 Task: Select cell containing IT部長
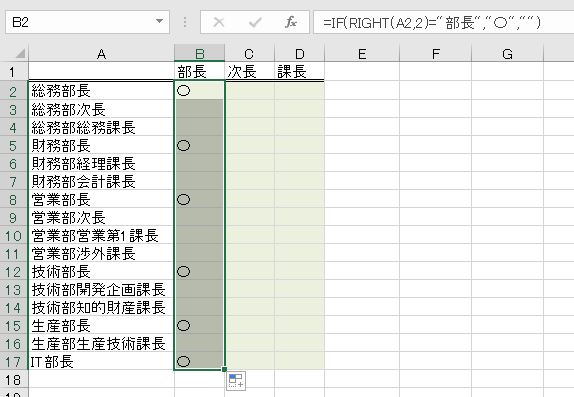coord(101,362)
